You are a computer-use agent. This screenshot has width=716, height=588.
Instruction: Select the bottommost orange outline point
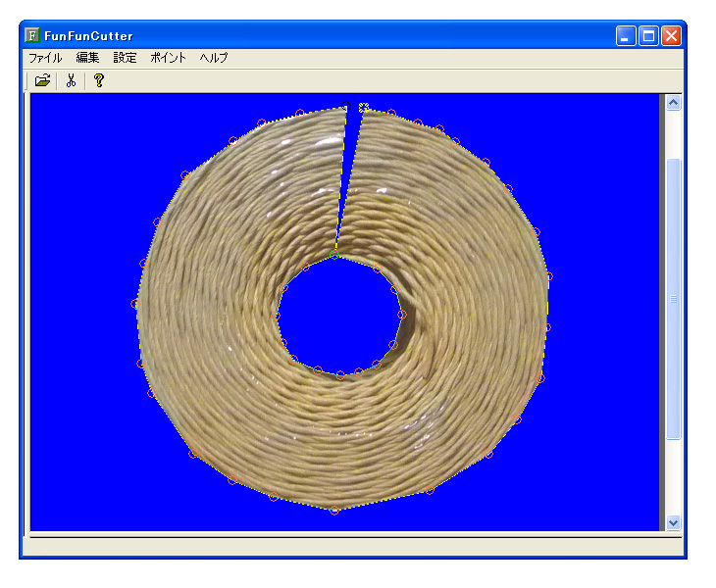pos(334,511)
